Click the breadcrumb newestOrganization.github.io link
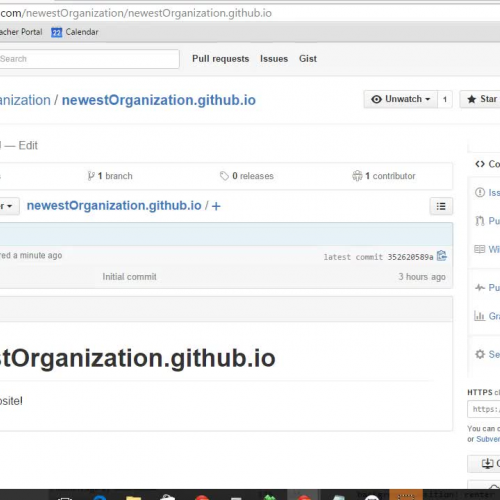Screen dimensions: 500x500 [x=114, y=206]
